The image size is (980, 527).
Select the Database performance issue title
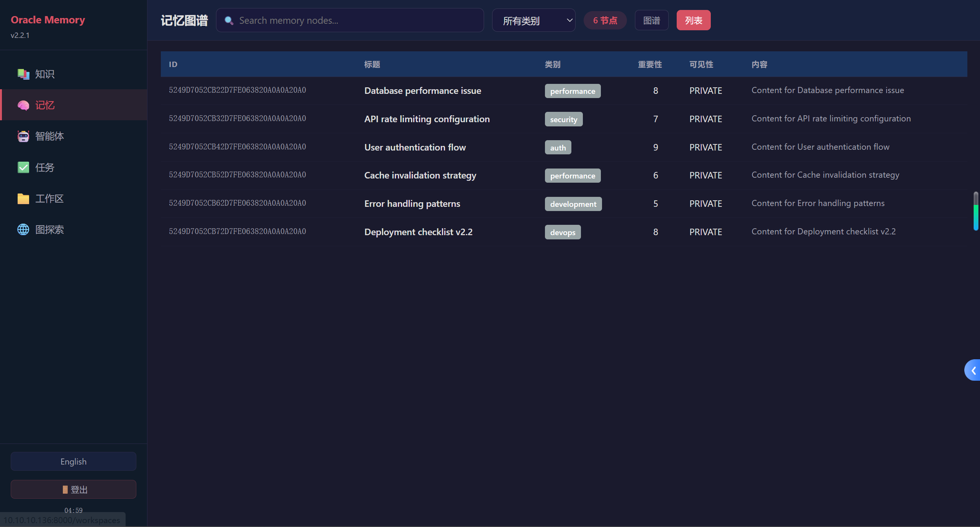[x=423, y=91]
